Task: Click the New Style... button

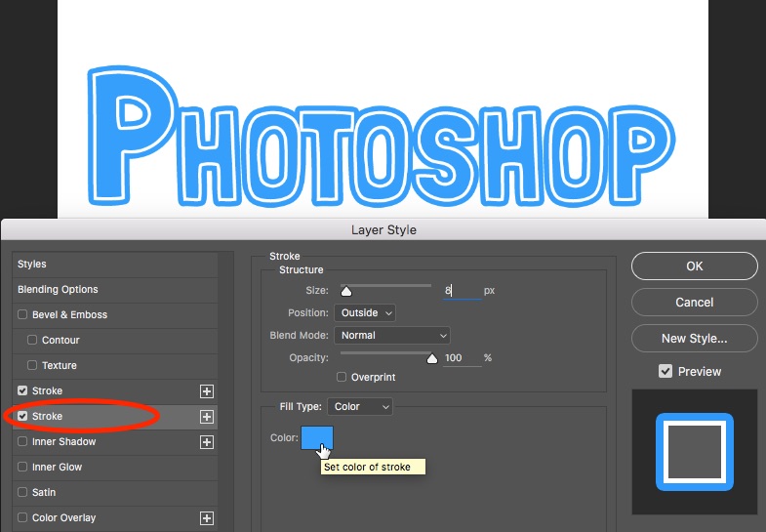Action: [694, 339]
